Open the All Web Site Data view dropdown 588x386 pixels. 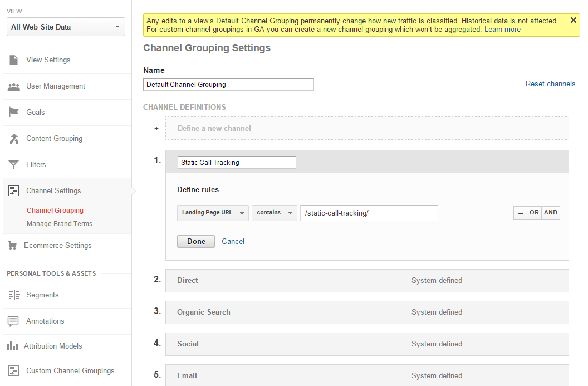(66, 27)
